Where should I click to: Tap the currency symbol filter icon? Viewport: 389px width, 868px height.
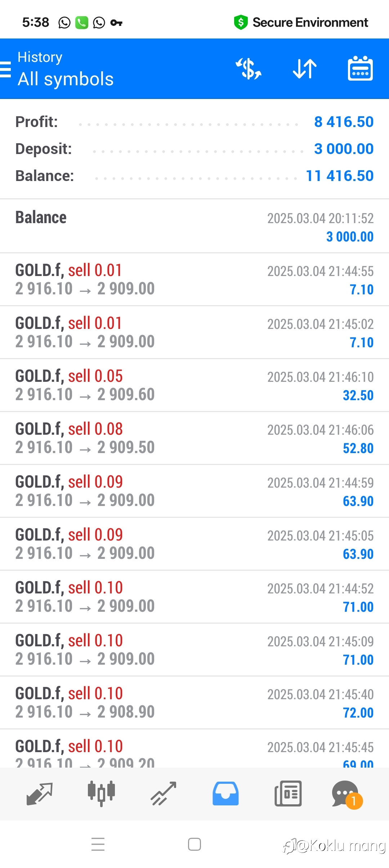point(249,68)
